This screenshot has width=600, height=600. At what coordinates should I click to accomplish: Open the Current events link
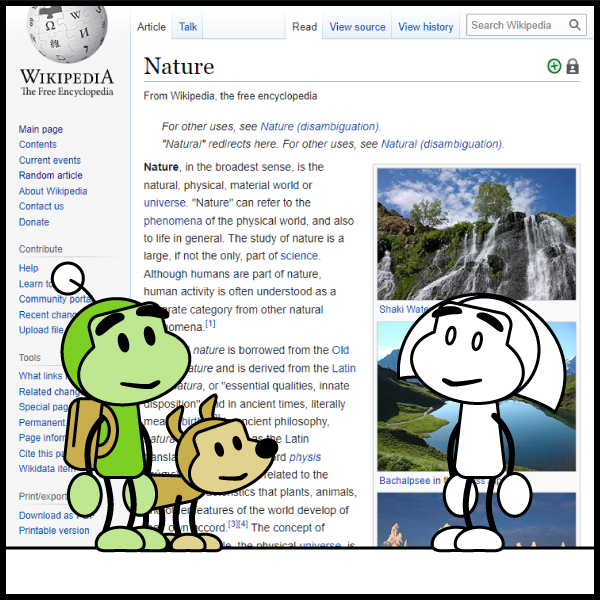point(49,160)
